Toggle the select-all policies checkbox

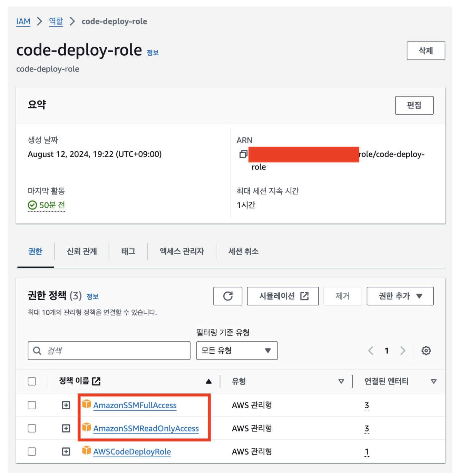[x=32, y=381]
